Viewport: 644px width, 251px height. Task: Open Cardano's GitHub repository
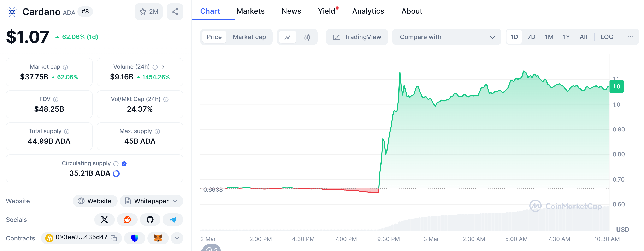coord(150,220)
